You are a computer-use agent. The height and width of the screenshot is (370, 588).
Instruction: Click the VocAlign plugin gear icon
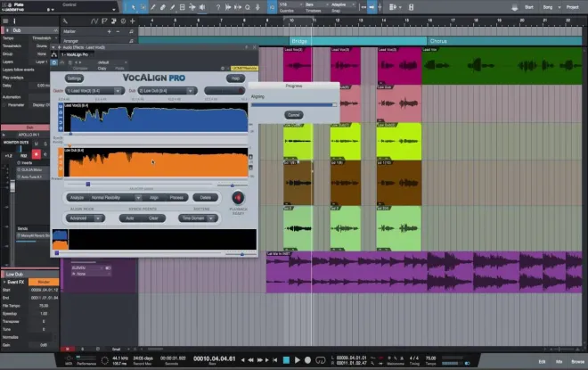tap(223, 69)
